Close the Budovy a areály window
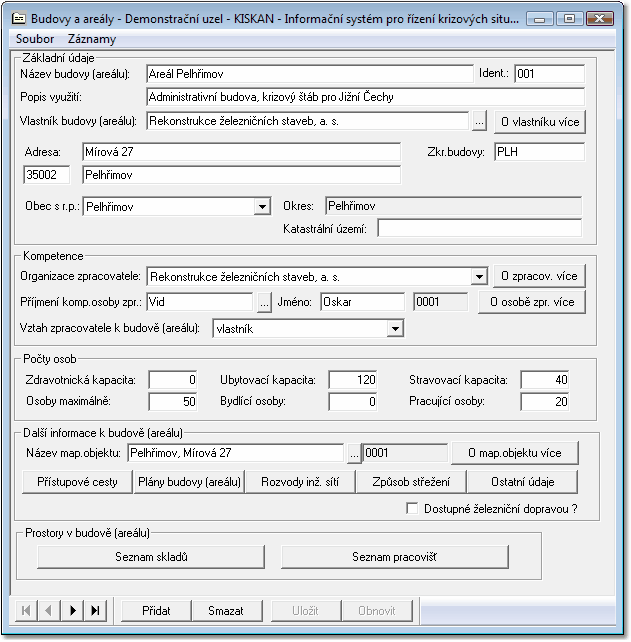The width and height of the screenshot is (631, 642). tap(599, 19)
